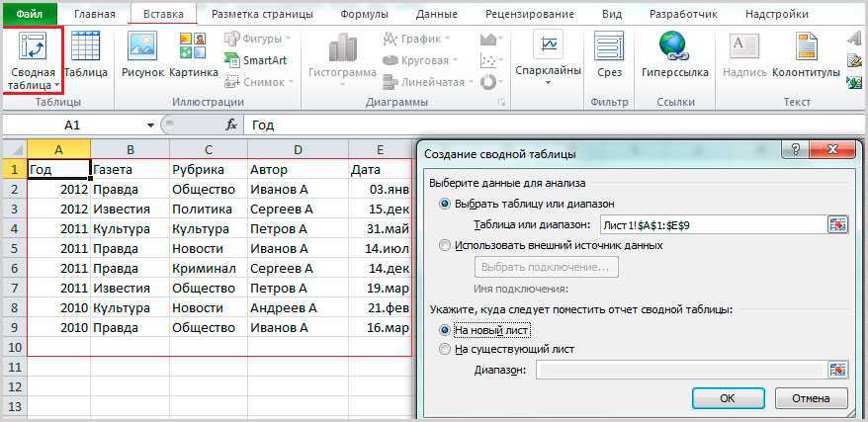
Task: Click the Автор header cell
Action: coord(298,170)
